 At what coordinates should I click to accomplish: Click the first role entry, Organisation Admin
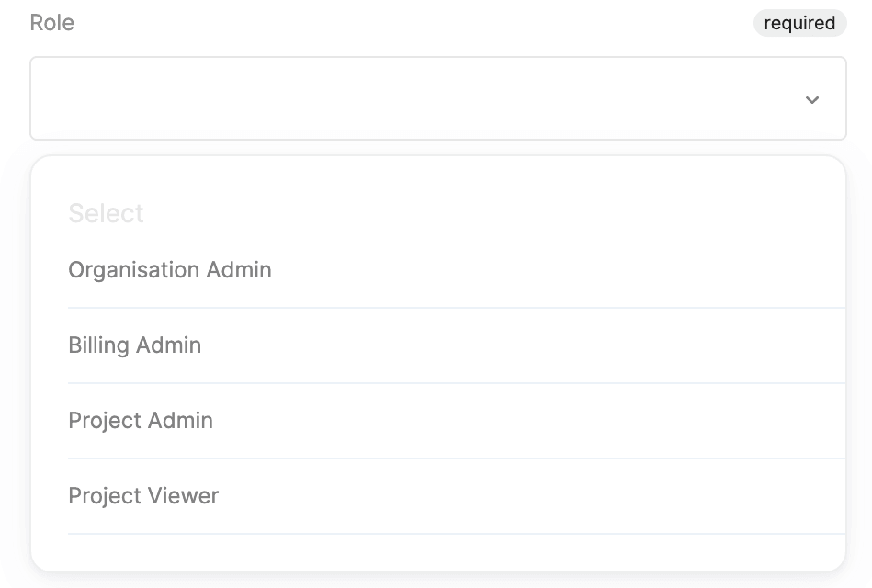point(170,270)
